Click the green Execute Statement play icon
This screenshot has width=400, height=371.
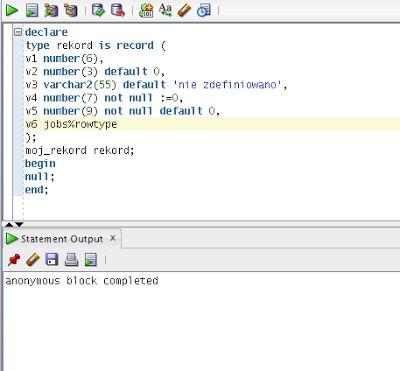tap(12, 10)
